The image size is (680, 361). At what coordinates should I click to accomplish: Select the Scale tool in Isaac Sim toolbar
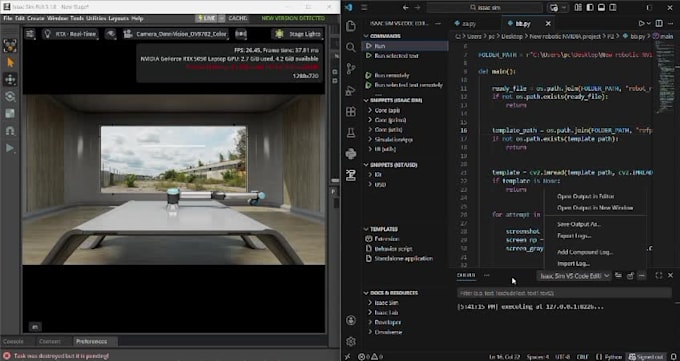coord(10,113)
